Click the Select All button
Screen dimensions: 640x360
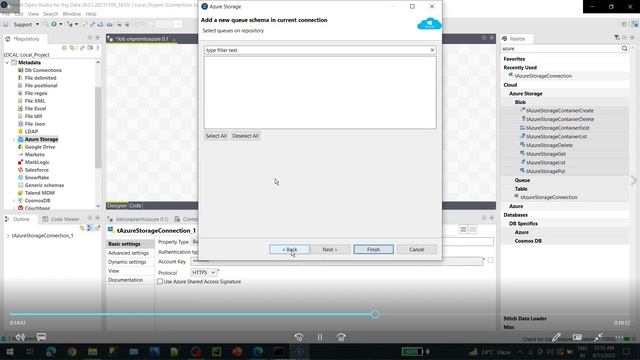(x=216, y=136)
